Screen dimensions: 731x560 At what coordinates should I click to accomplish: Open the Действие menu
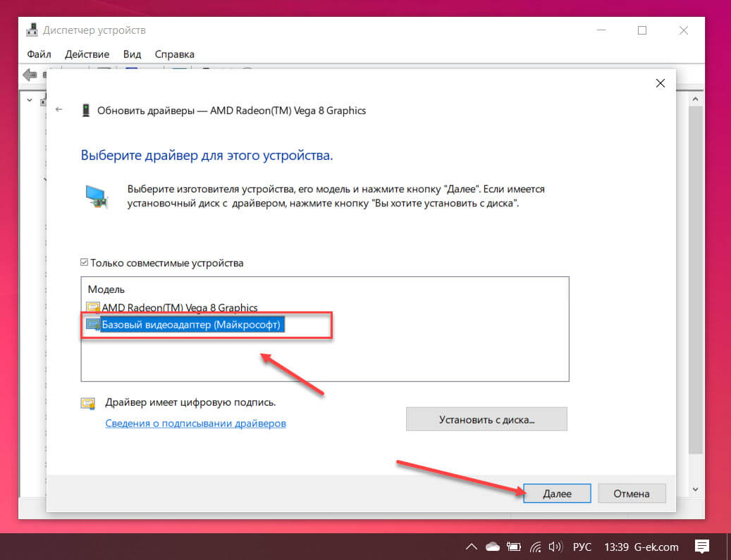(x=87, y=54)
